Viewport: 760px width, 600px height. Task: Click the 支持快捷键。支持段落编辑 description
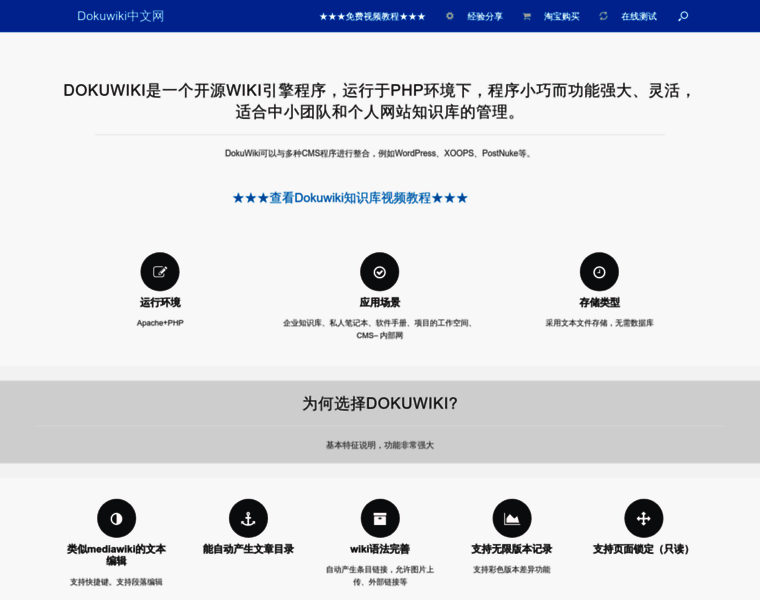(x=116, y=582)
